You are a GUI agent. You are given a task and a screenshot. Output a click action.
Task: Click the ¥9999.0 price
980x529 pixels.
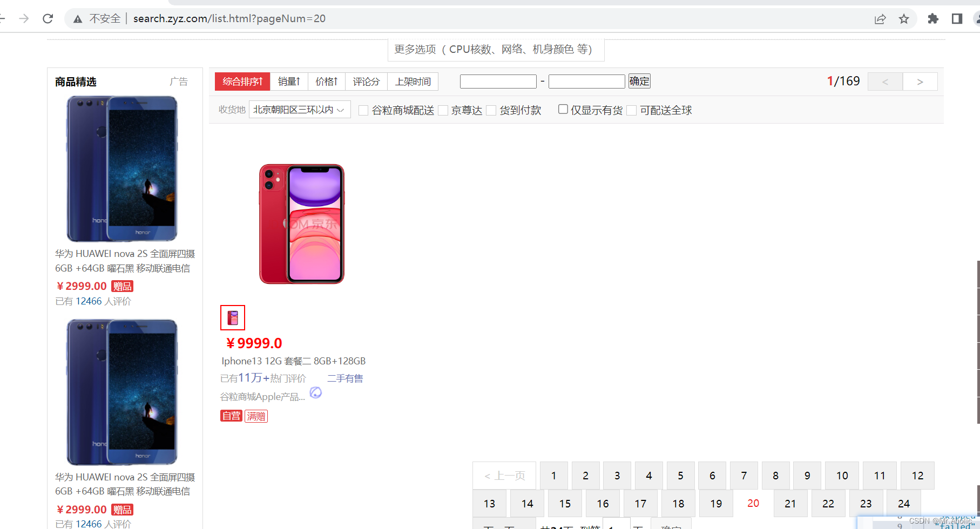(254, 343)
